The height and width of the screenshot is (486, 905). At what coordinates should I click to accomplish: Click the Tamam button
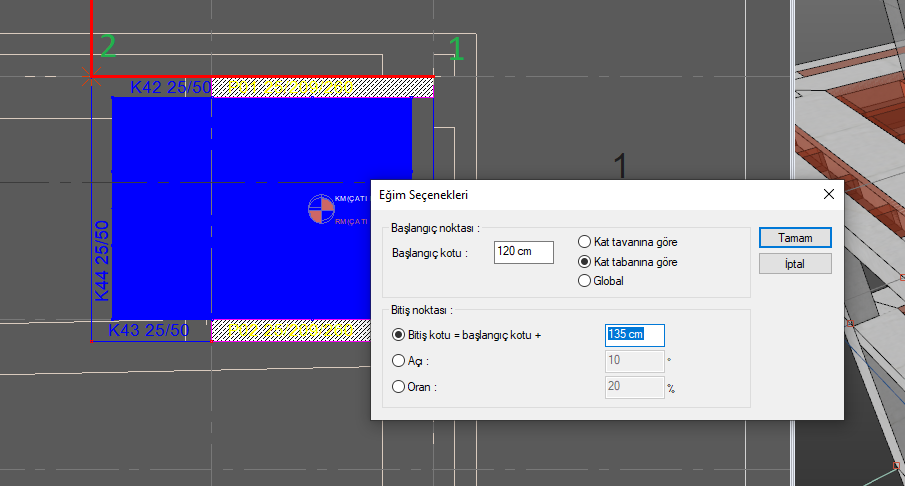click(x=794, y=238)
